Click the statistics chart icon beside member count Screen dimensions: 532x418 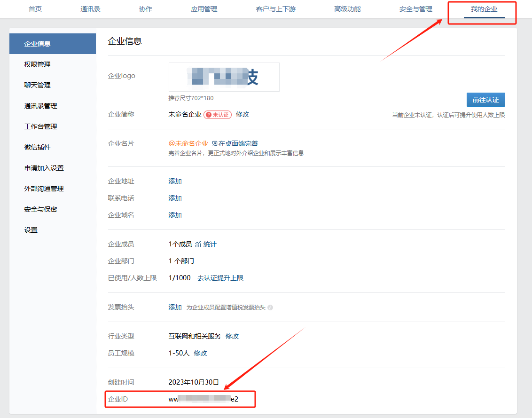click(198, 244)
